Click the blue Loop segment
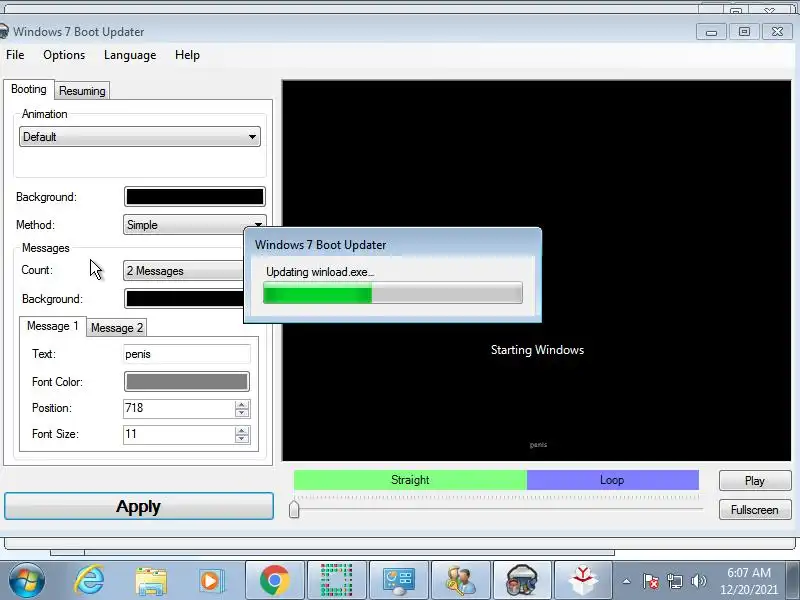800x600 pixels. (x=612, y=480)
